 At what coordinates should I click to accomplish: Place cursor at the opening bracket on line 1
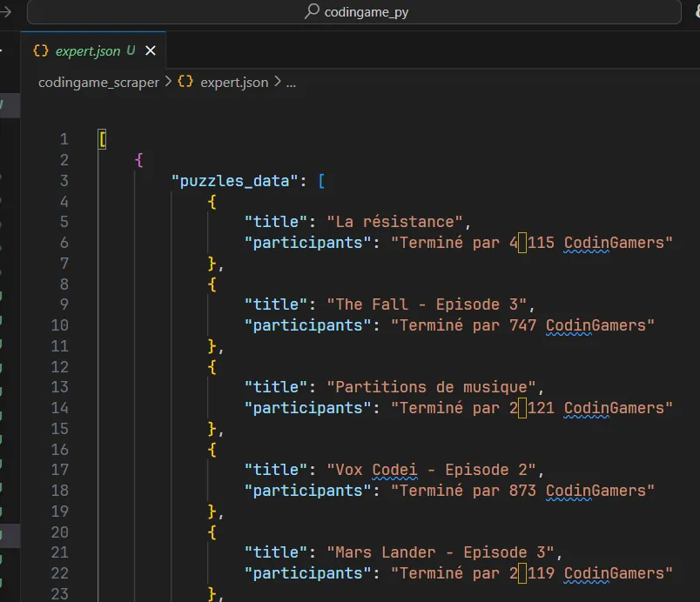[x=102, y=139]
